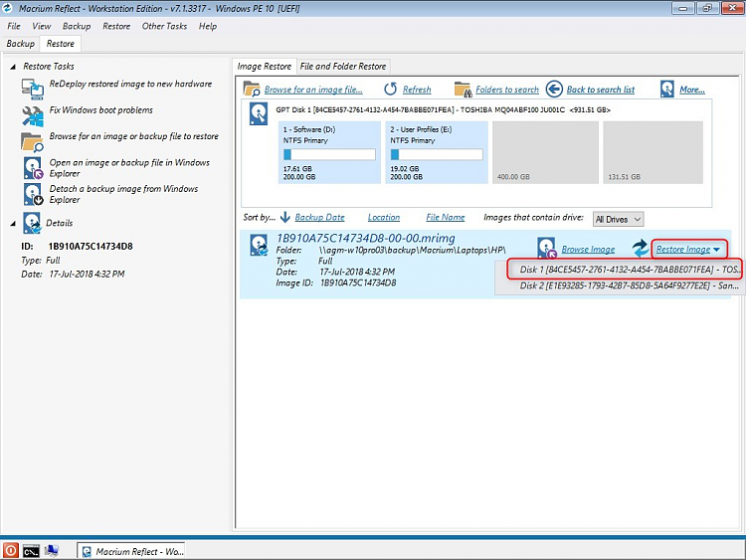Click the Back to search list arrow icon
The width and height of the screenshot is (746, 560).
tap(554, 89)
